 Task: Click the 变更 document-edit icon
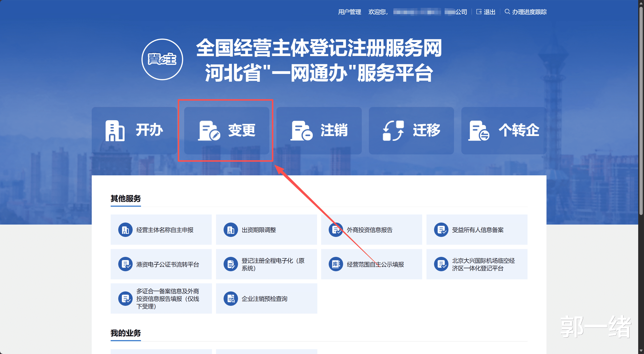click(x=209, y=130)
